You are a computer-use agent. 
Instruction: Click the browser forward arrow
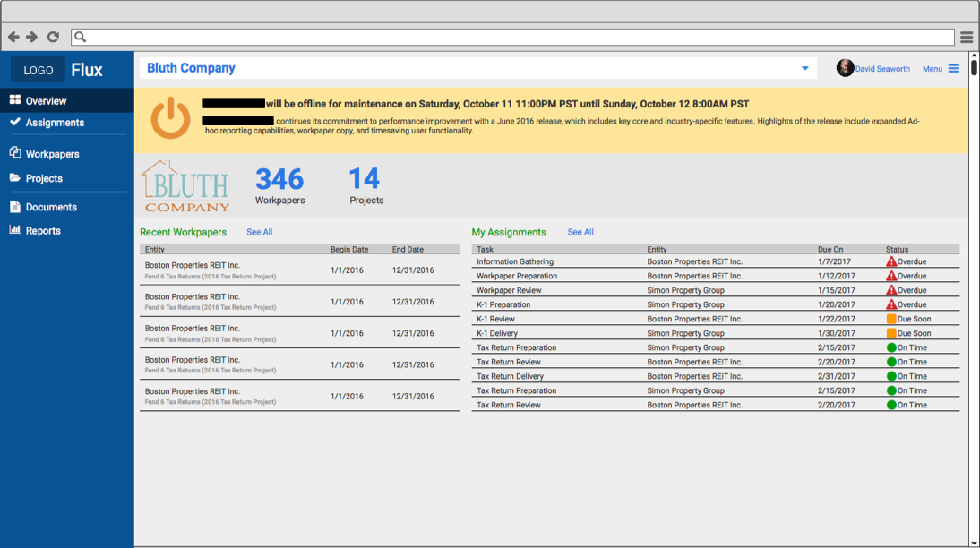click(32, 38)
